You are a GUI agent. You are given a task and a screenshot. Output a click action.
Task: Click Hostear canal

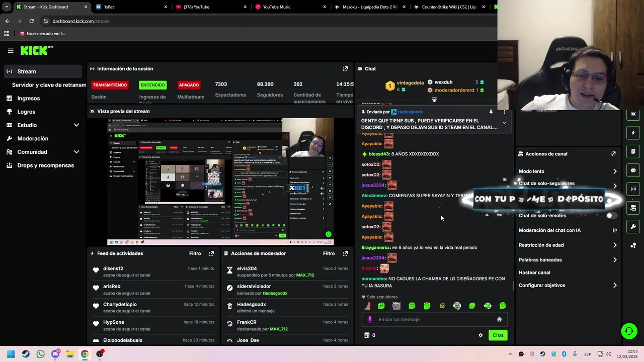pyautogui.click(x=534, y=273)
